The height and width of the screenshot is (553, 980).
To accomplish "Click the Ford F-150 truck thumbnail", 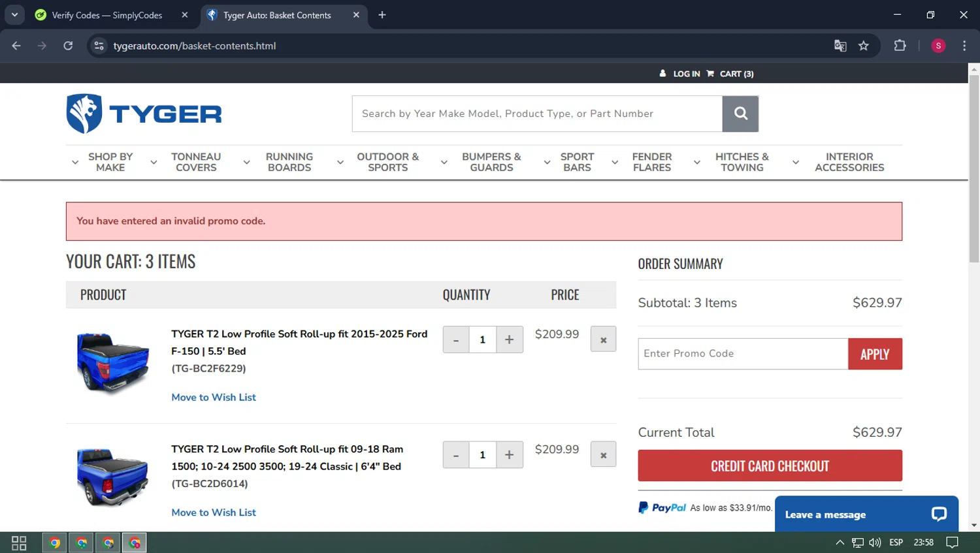I will click(112, 363).
